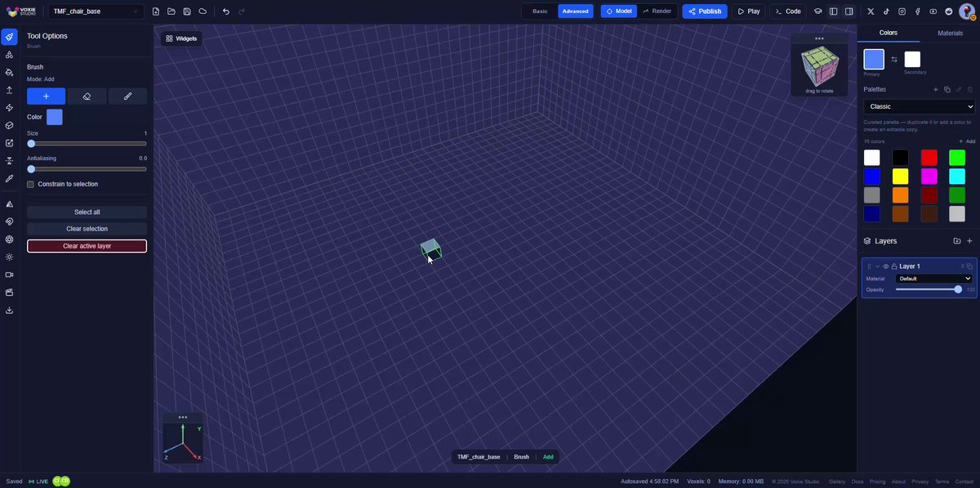980x488 pixels.
Task: Click the cloud icon in top toolbar
Action: (x=203, y=11)
